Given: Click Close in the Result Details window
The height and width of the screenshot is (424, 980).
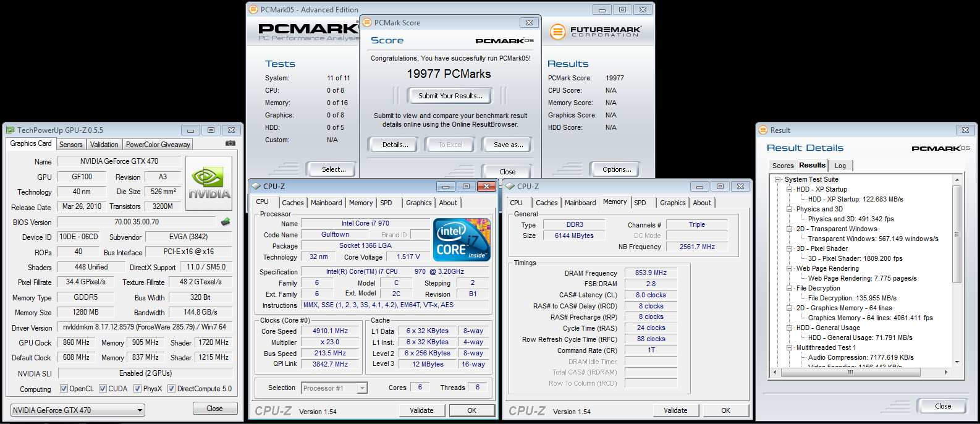Looking at the screenshot, I should 943,406.
